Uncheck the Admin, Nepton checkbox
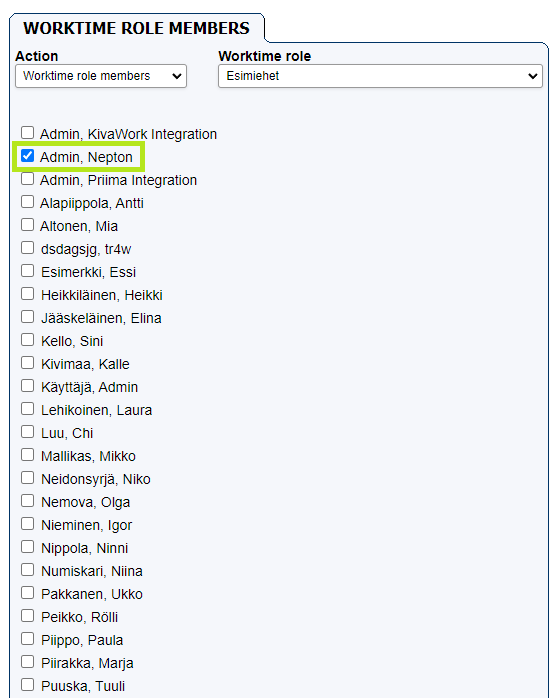Screen dimensions: 558x698 [28, 156]
